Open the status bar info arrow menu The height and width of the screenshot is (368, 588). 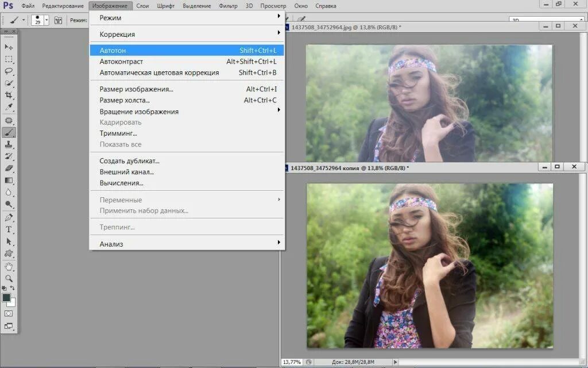395,362
